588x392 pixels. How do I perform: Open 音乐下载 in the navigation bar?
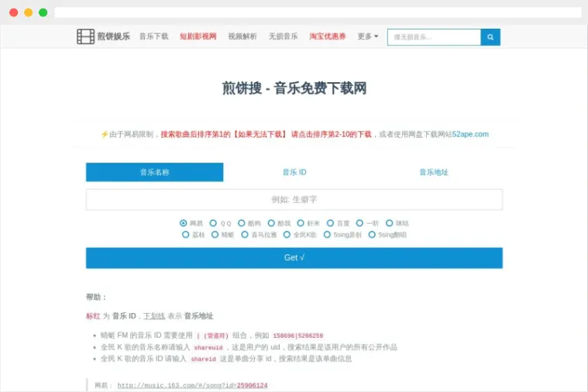(x=153, y=36)
